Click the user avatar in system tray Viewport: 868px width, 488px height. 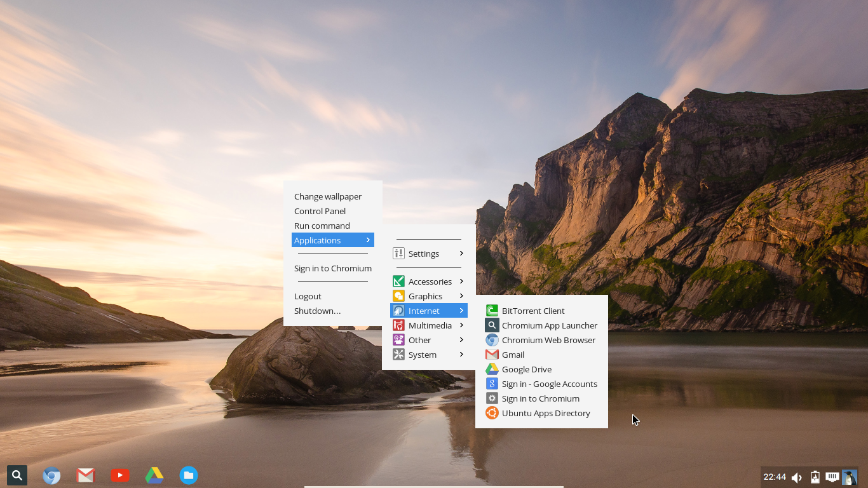coord(850,477)
